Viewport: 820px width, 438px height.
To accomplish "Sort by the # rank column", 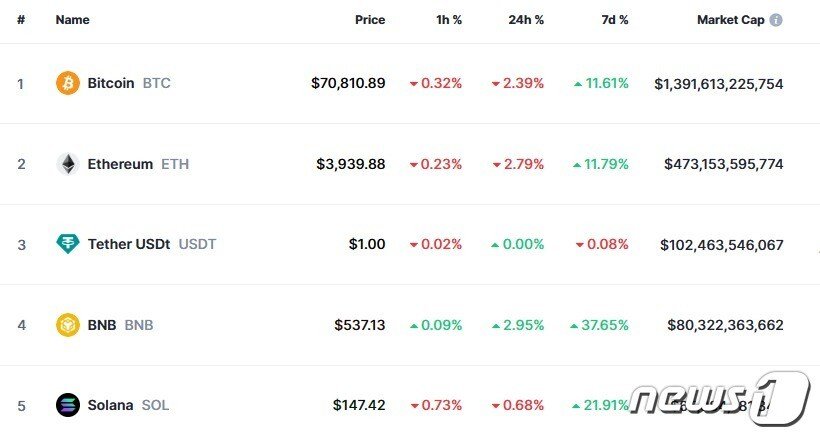I will click(21, 20).
